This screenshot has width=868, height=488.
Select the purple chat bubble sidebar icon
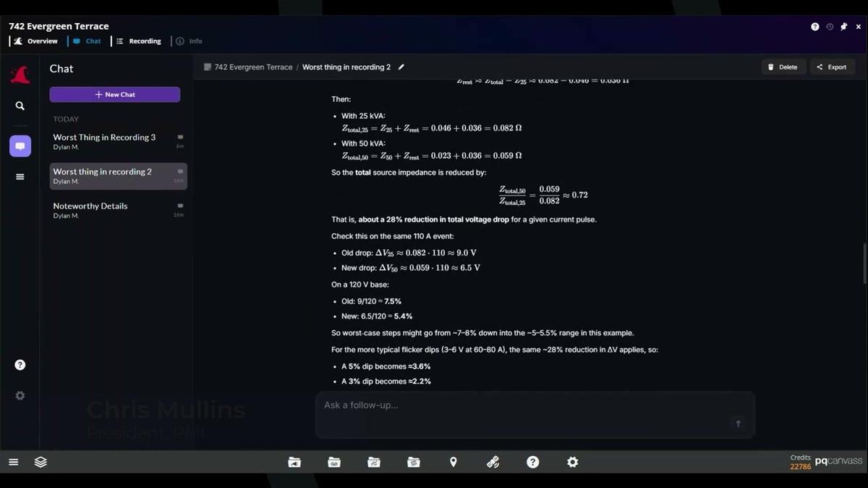pos(20,146)
